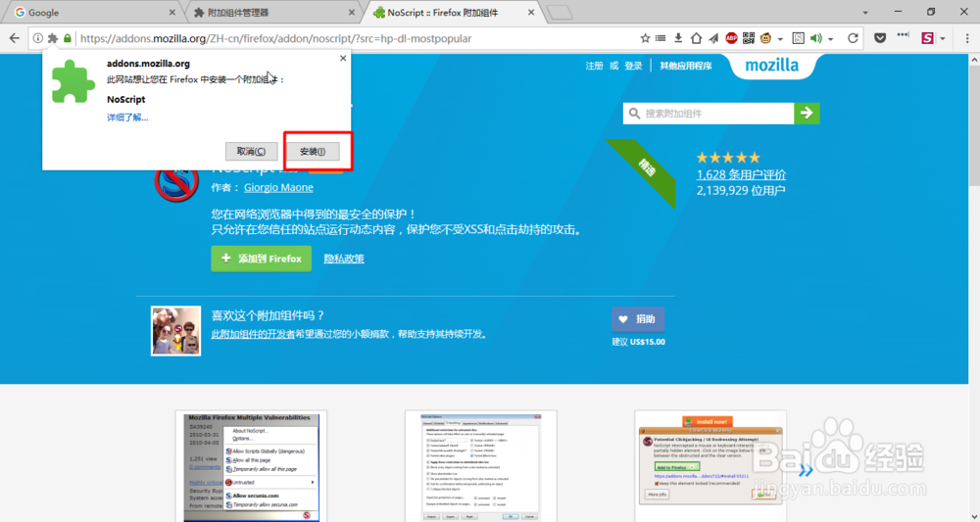Open third screenshot thumbnail clickjacking warning
The width and height of the screenshot is (980, 522).
click(x=710, y=466)
